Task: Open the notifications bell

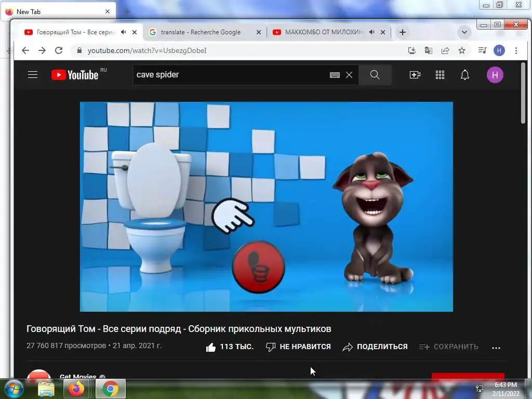Action: 465,75
